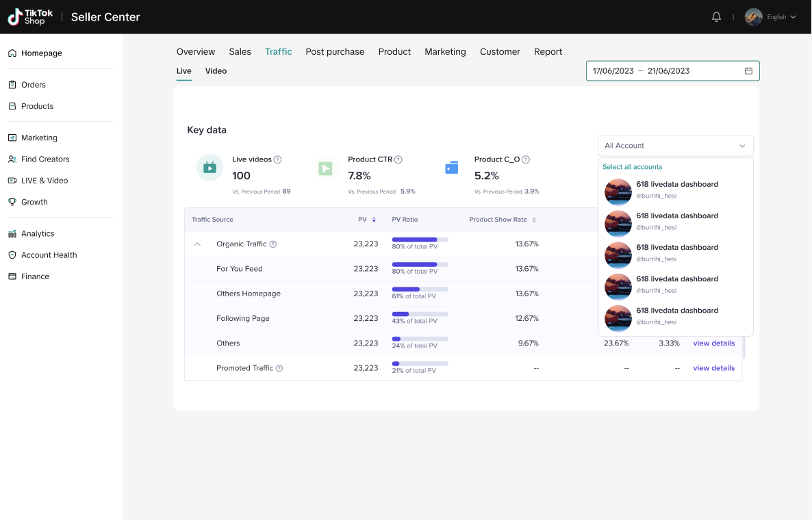Click the For You Feed PV ratio bar
This screenshot has height=520, width=812.
[420, 265]
